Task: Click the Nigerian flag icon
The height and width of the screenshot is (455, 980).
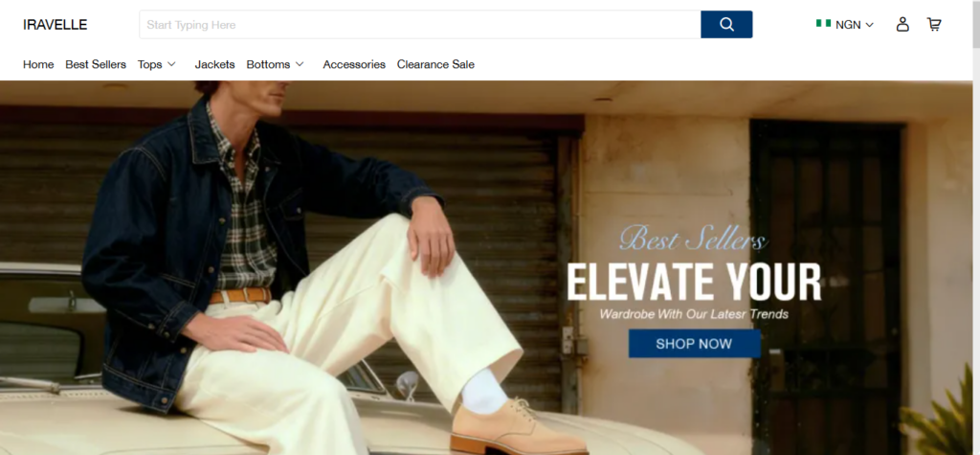Action: [x=823, y=24]
